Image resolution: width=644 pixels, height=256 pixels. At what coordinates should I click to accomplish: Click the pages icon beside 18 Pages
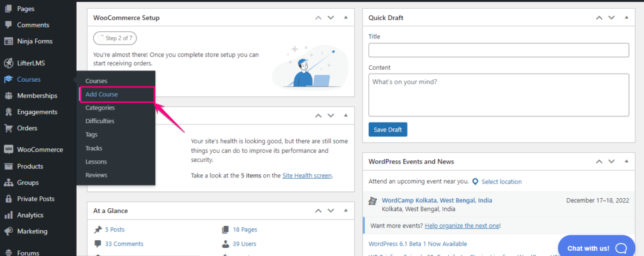tap(226, 230)
